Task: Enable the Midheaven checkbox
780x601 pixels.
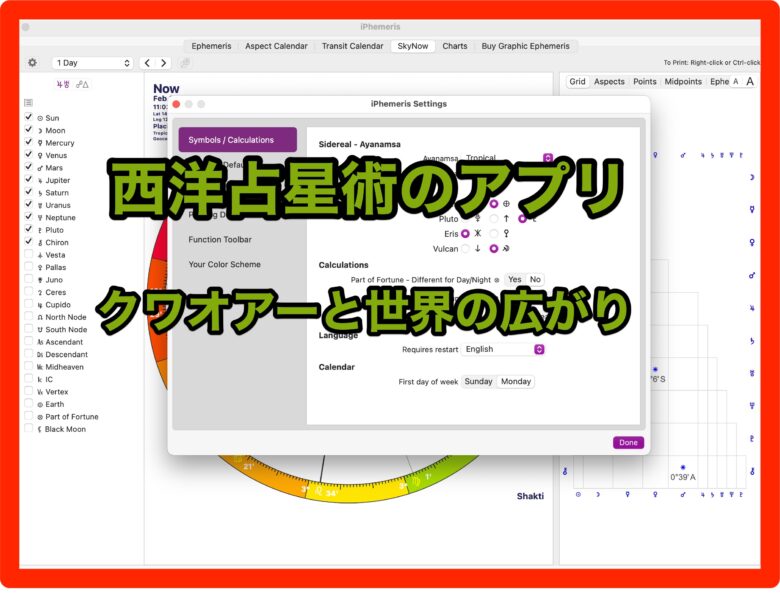Action: pyautogui.click(x=29, y=366)
